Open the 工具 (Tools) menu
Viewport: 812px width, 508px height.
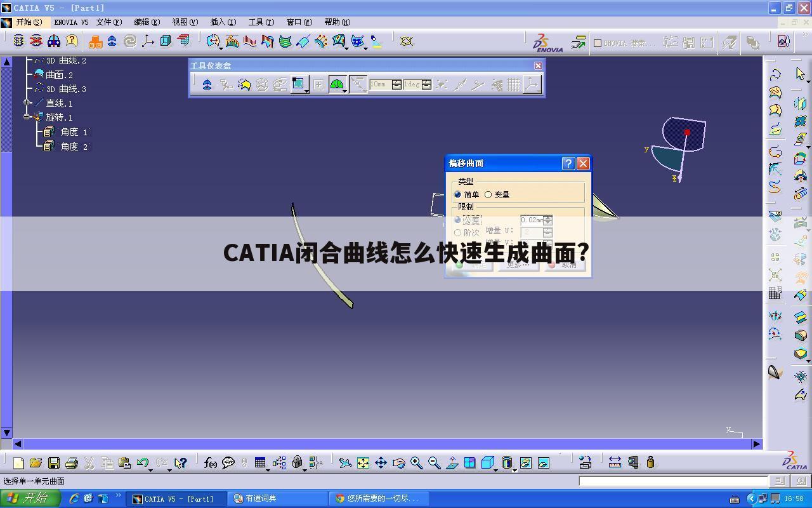tap(261, 22)
